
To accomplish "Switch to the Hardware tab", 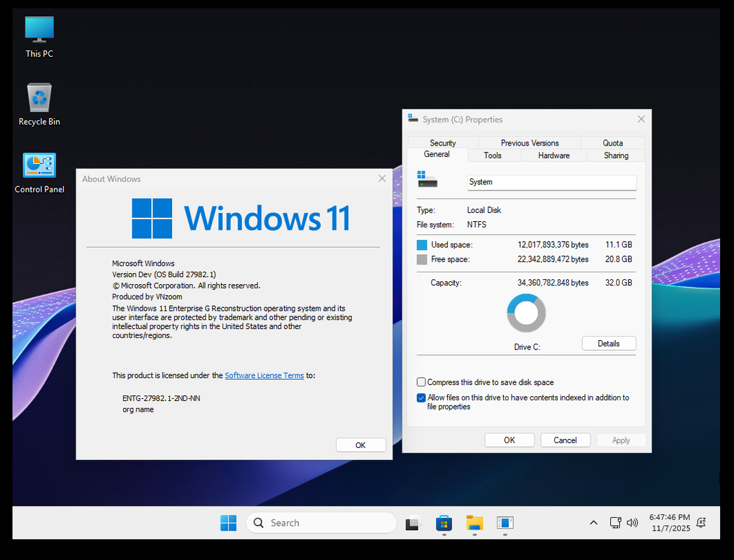I will 553,155.
